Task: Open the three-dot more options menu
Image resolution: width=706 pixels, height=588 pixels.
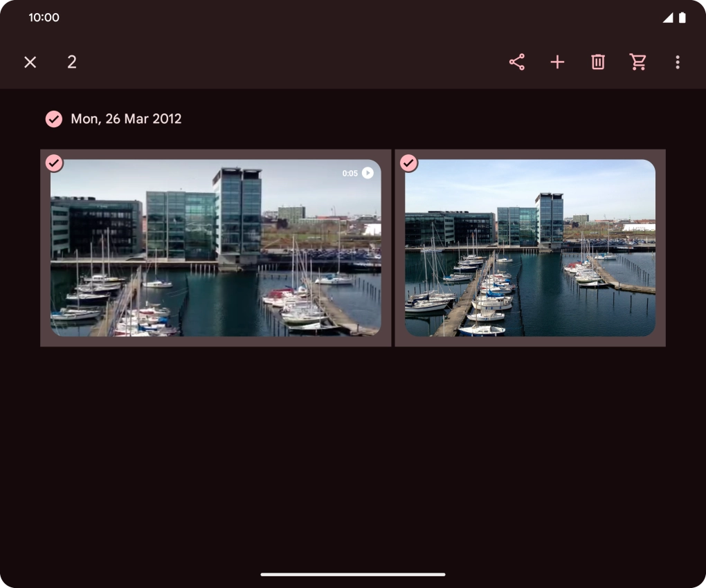Action: [678, 62]
